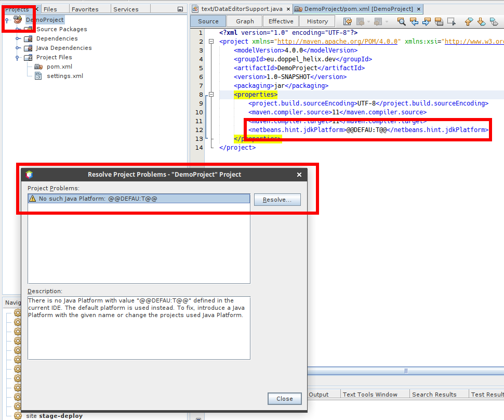Click the Maven icon on pom.xml editor tab
504x420 pixels.
pos(298,9)
